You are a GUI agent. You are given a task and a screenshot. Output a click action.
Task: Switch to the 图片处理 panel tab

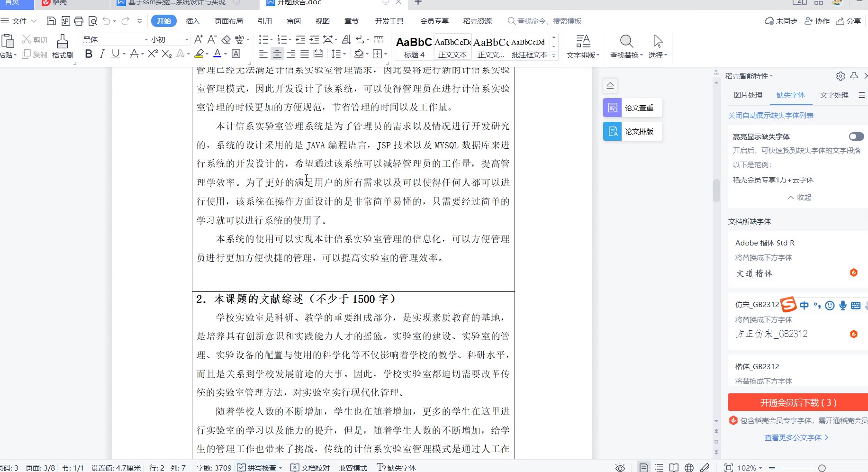pyautogui.click(x=748, y=95)
